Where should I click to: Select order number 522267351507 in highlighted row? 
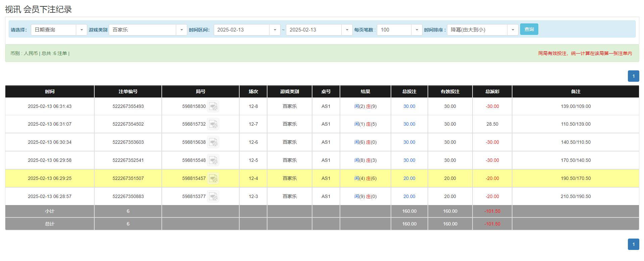[x=128, y=179]
